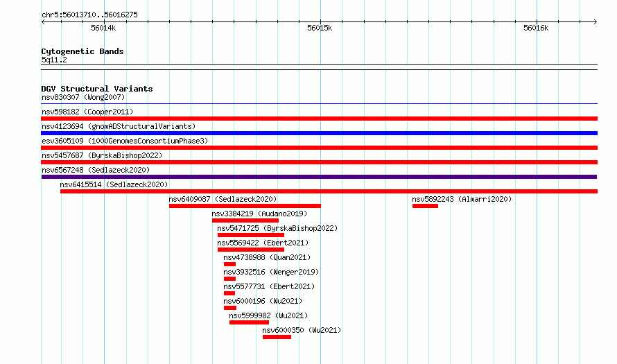Click the small red nsv6000196 bar
Viewport: 617px width, 364px height.
point(229,308)
